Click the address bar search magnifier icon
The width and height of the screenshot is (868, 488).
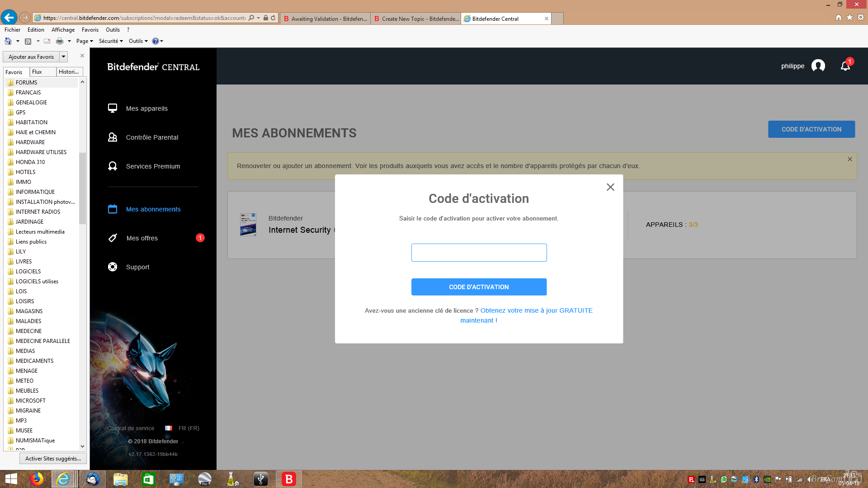click(251, 18)
